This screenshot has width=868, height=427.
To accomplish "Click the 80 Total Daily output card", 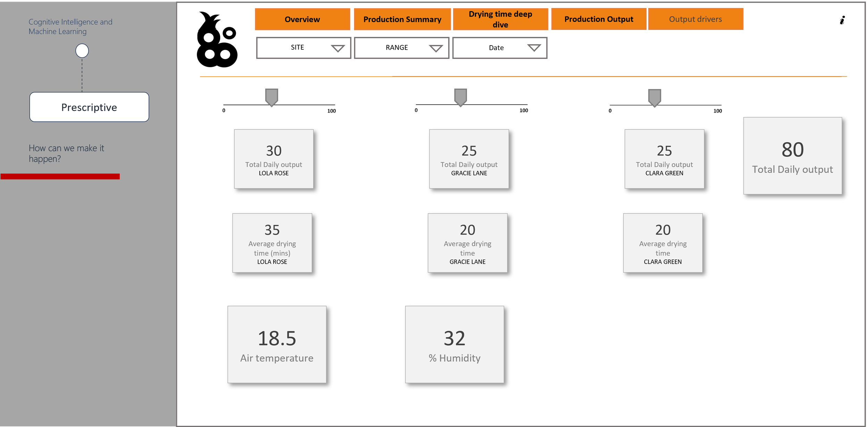I will pyautogui.click(x=792, y=156).
